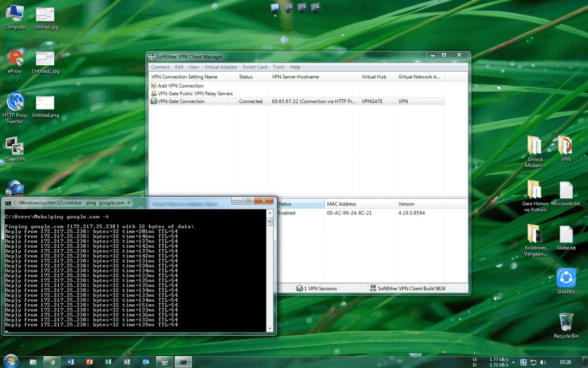588x368 pixels.
Task: Sort by connection list Status column
Action: (253, 77)
